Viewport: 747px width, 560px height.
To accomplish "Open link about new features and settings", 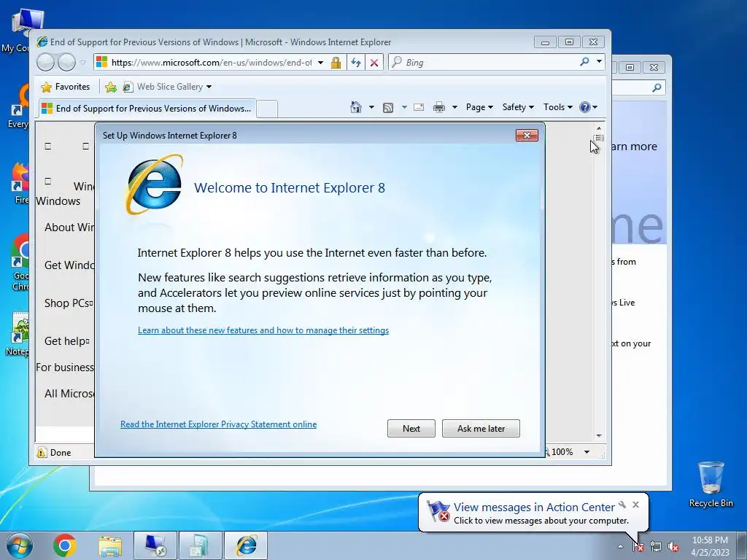I will [263, 330].
